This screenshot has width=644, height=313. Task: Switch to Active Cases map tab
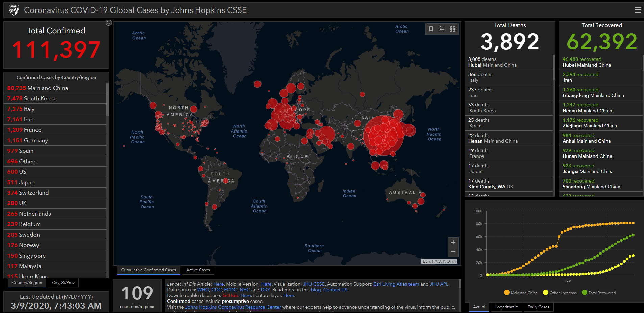tap(198, 270)
